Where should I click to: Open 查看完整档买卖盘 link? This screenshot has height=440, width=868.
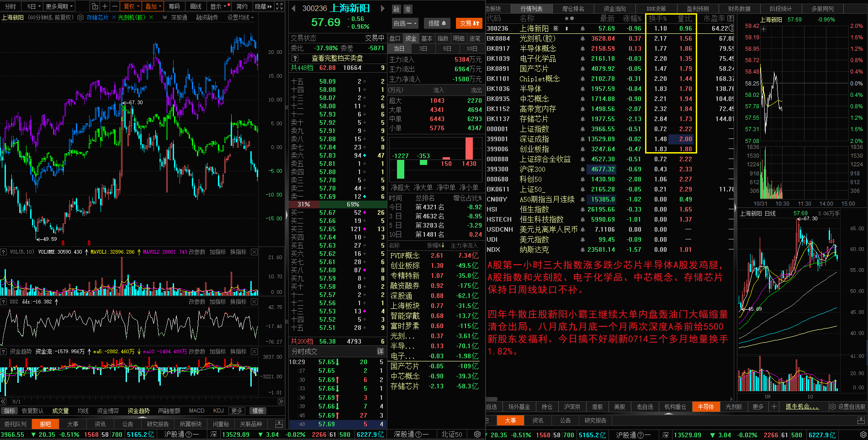[337, 58]
